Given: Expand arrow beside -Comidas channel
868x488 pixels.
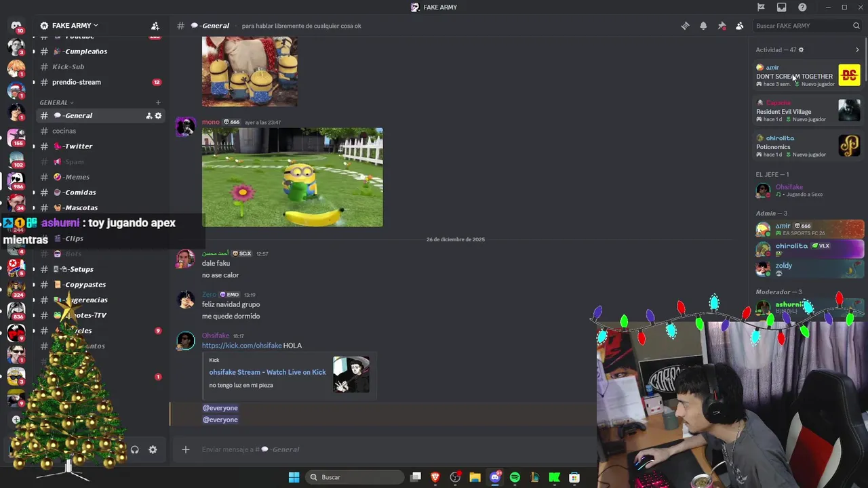Looking at the screenshot, I should (x=34, y=192).
